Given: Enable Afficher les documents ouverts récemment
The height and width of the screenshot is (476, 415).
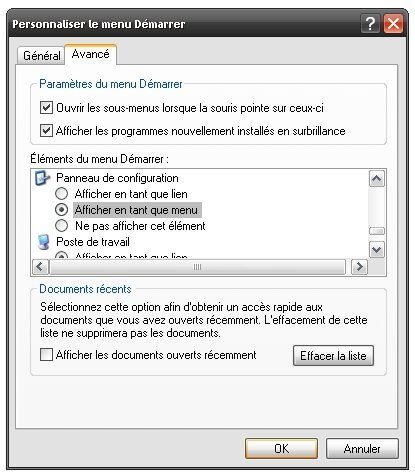Looking at the screenshot, I should click(x=46, y=355).
